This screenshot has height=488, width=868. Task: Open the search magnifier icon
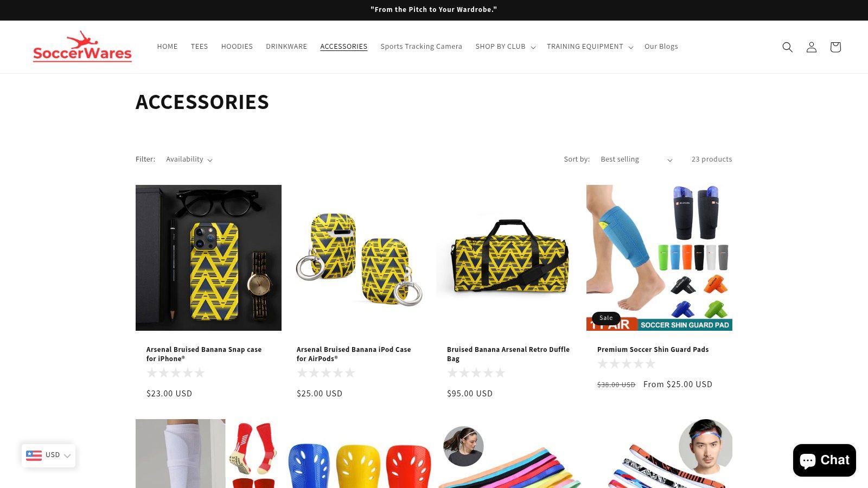click(787, 47)
